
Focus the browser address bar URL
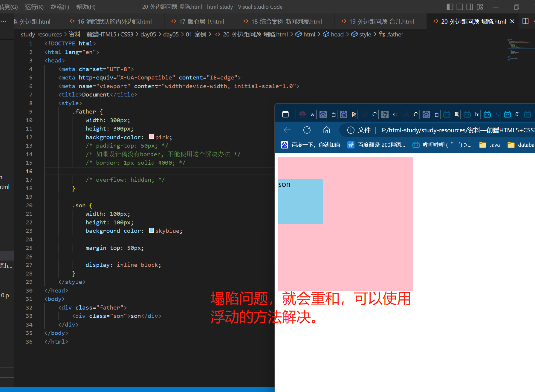point(458,130)
